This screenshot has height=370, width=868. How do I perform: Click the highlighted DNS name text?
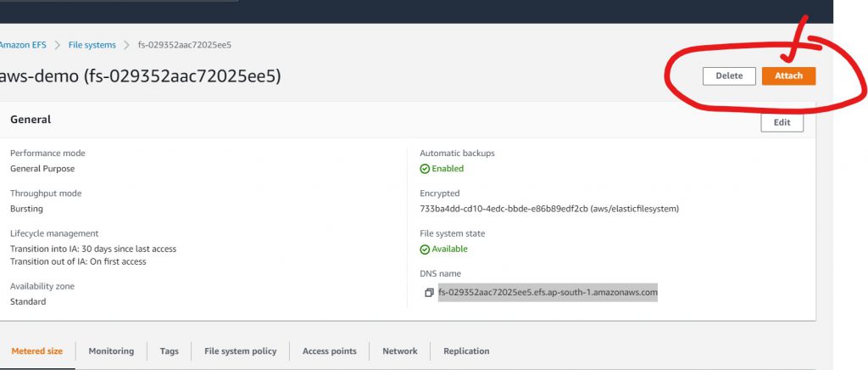548,293
